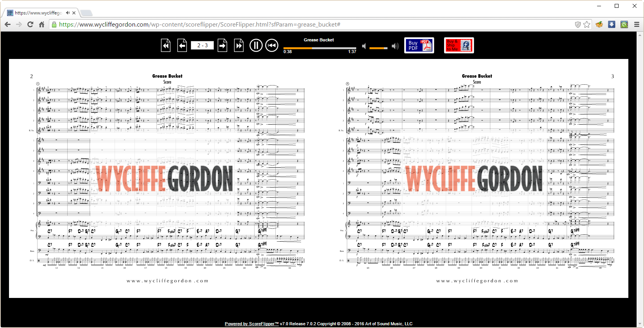Click the loud-volume speaker icon
This screenshot has height=328, width=644.
pyautogui.click(x=395, y=46)
